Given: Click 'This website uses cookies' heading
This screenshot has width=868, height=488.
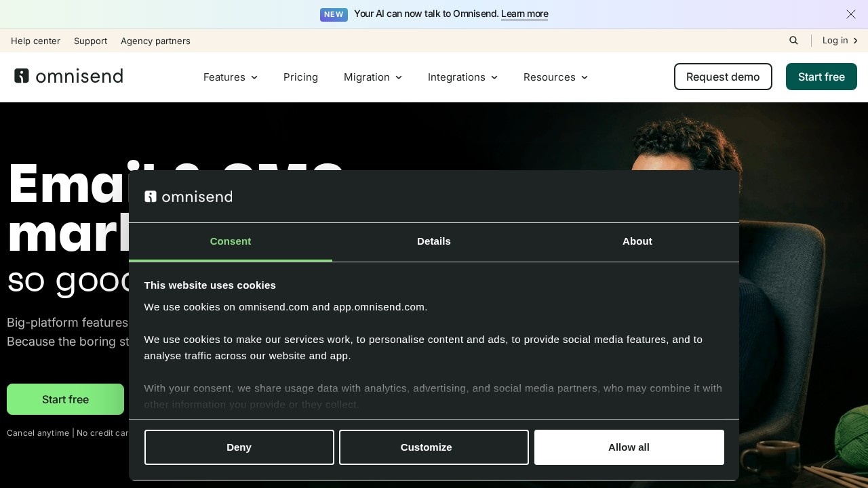Looking at the screenshot, I should click(210, 285).
